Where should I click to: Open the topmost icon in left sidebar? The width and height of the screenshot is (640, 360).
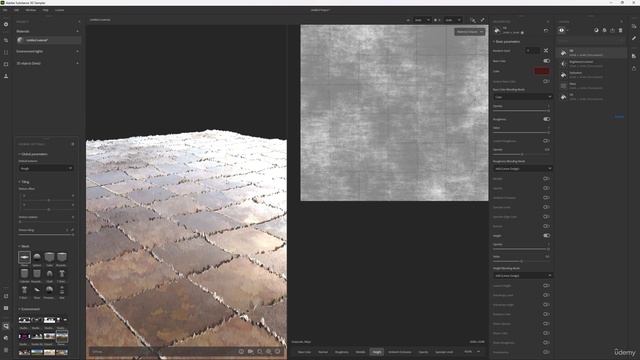[x=6, y=24]
